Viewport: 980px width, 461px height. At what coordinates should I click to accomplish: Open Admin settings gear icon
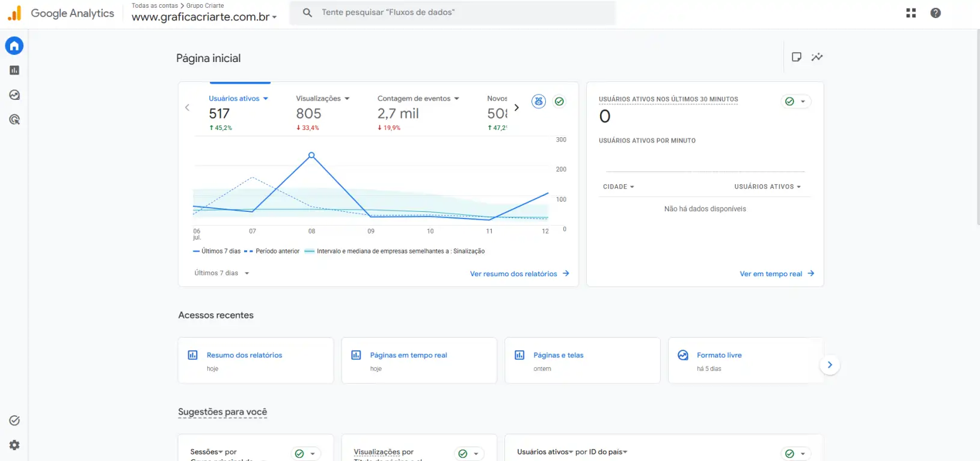click(14, 445)
